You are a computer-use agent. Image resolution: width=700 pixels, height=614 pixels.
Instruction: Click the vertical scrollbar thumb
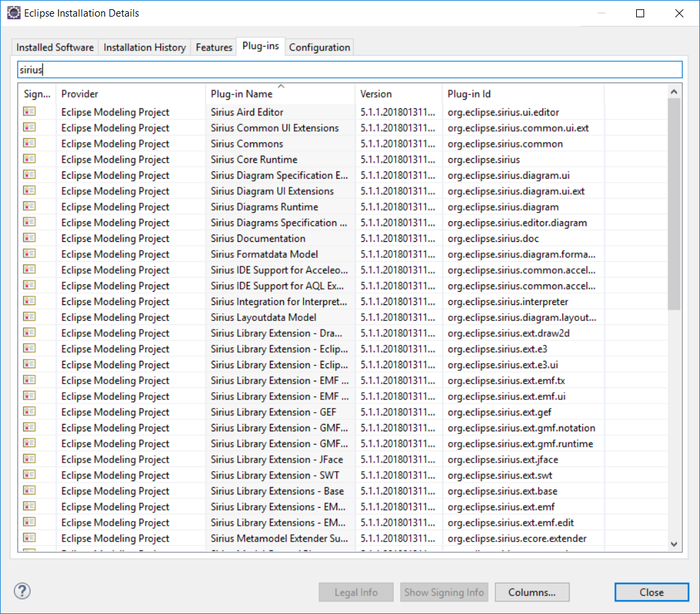coord(674,203)
